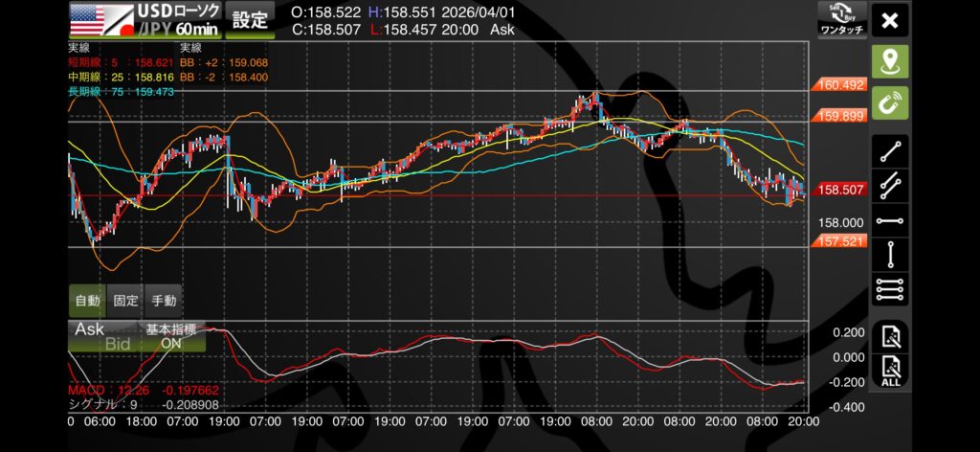
Task: Select the single trend line drawing tool
Action: point(890,150)
